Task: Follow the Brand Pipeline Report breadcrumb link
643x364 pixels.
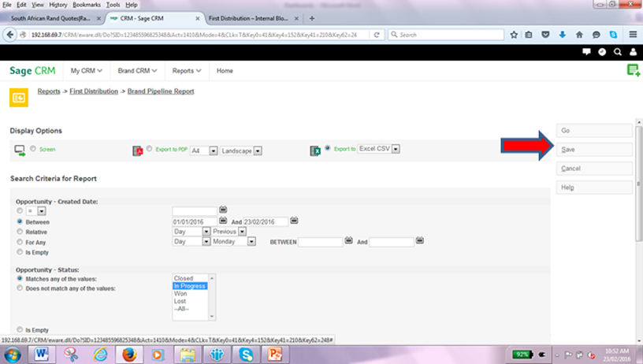Action: click(x=161, y=91)
